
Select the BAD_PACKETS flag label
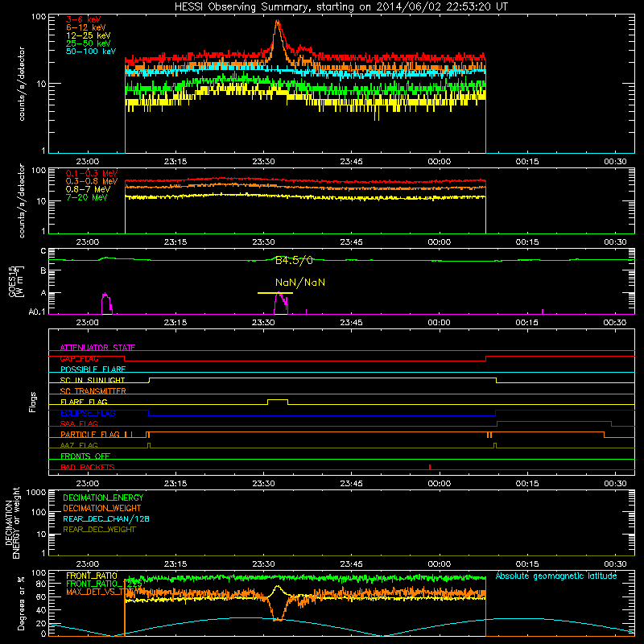[88, 467]
